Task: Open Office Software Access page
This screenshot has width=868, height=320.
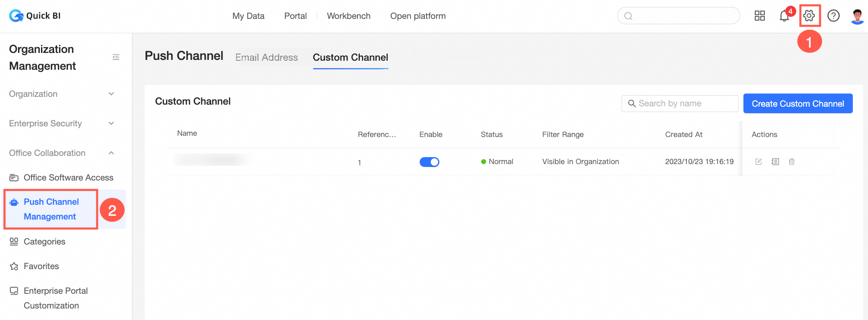Action: pos(68,178)
